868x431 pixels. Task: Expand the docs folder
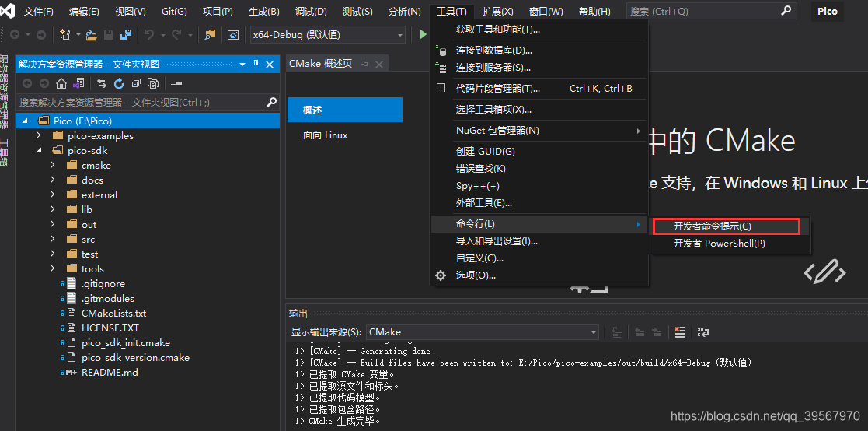(53, 180)
